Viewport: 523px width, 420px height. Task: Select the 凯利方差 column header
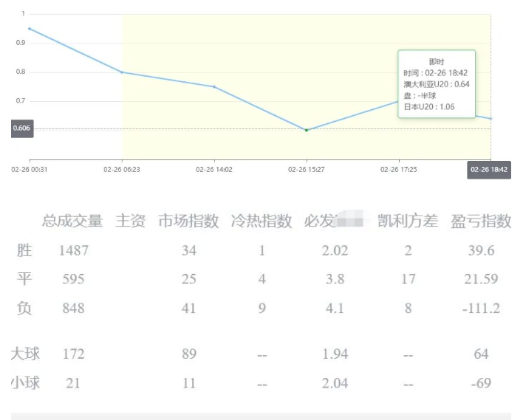(408, 221)
